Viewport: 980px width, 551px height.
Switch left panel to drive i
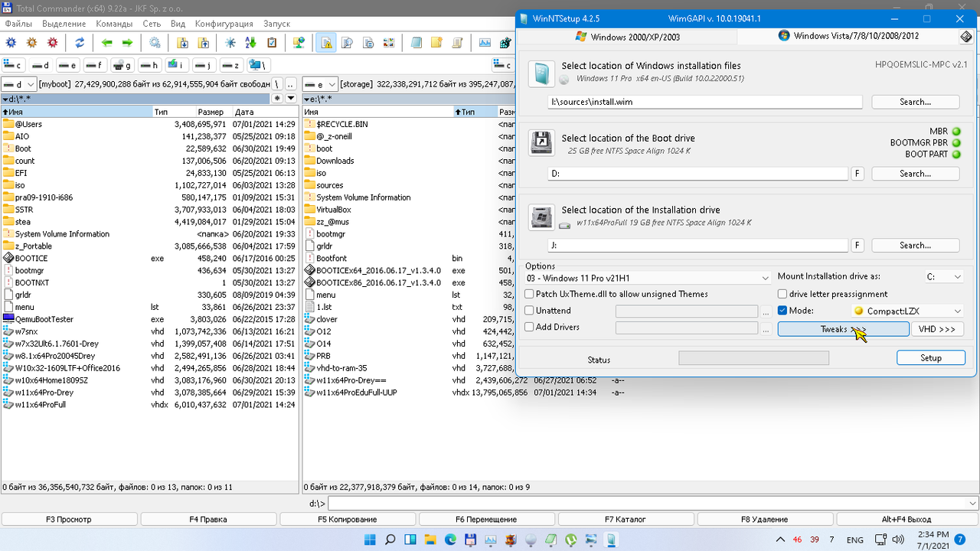[x=177, y=65]
